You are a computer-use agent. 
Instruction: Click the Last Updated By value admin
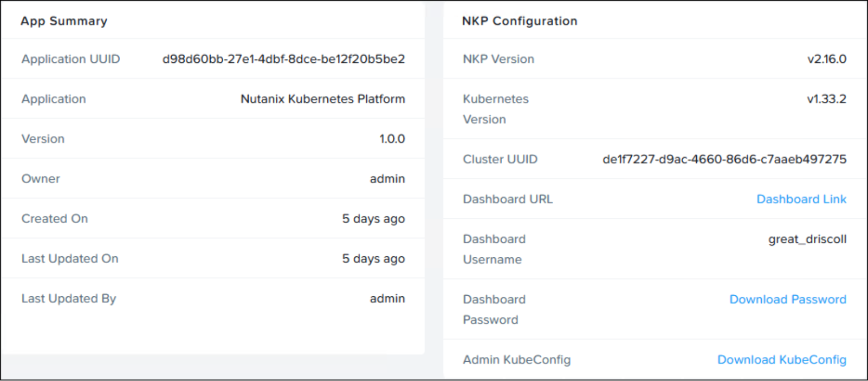(x=387, y=299)
